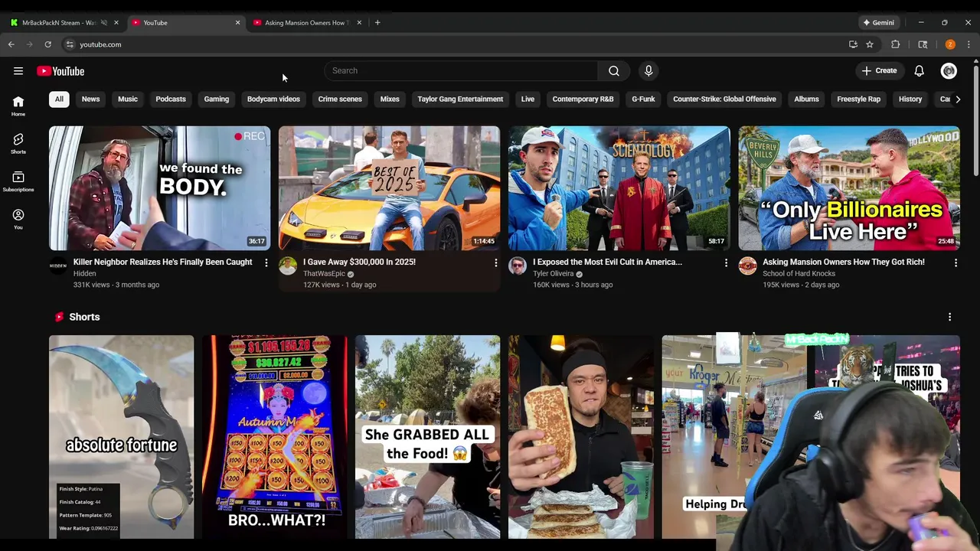Open options for Most Evil Cult video
Screen dimensions: 980x551
coord(726,262)
